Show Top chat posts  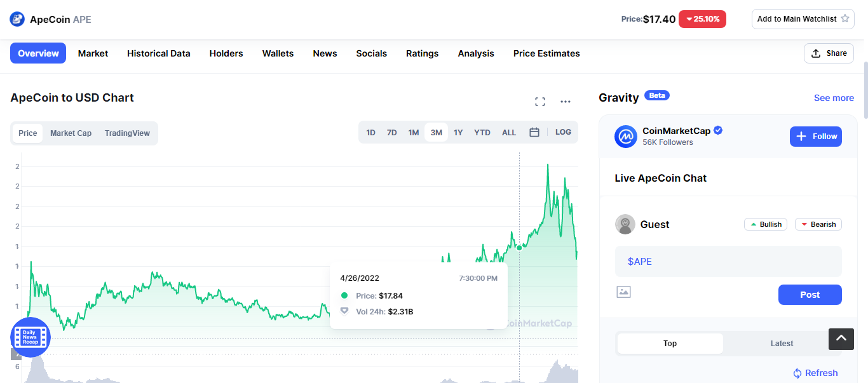tap(670, 344)
